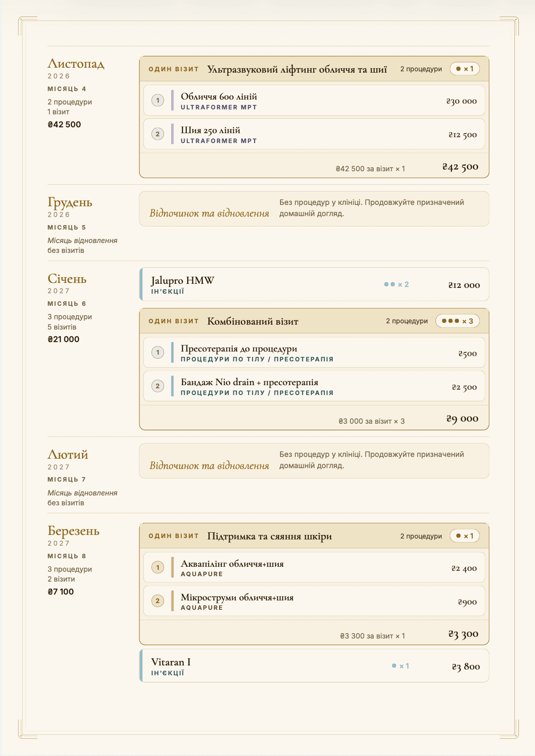Click the number 2 circle beside Мікроструми обличчя+шия
This screenshot has width=535, height=756.
[x=158, y=601]
